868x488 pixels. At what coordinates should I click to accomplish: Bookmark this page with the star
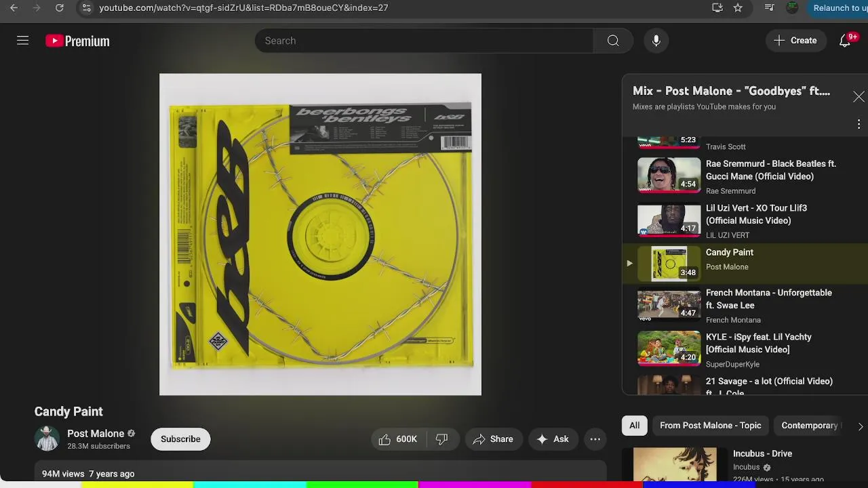(738, 8)
